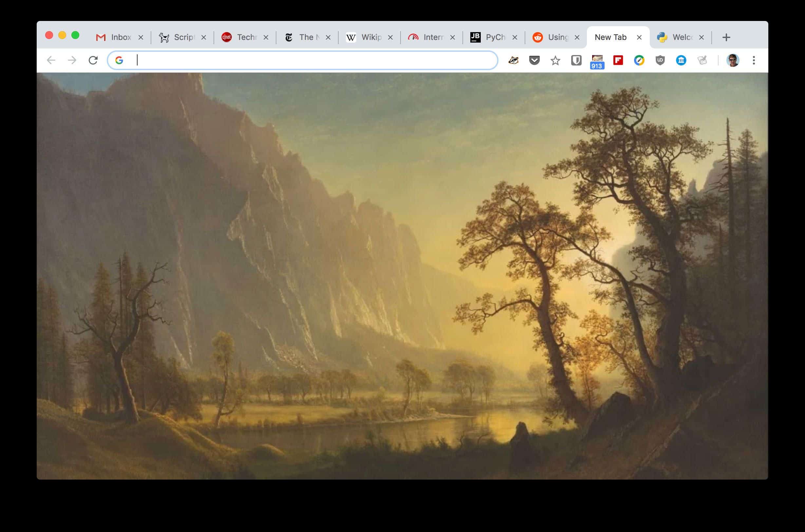Screen dimensions: 805x532
Task: Open the blue bank-icon extension
Action: tap(681, 60)
